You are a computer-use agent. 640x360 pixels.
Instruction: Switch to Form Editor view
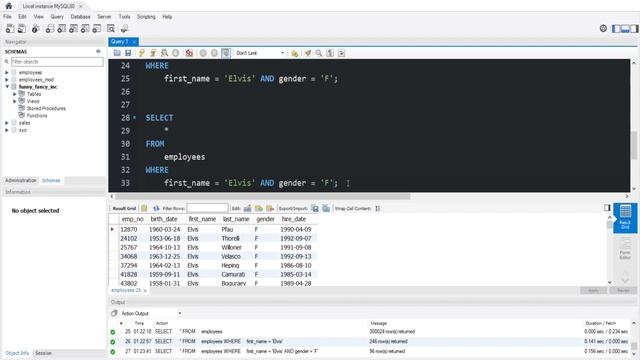(x=625, y=249)
